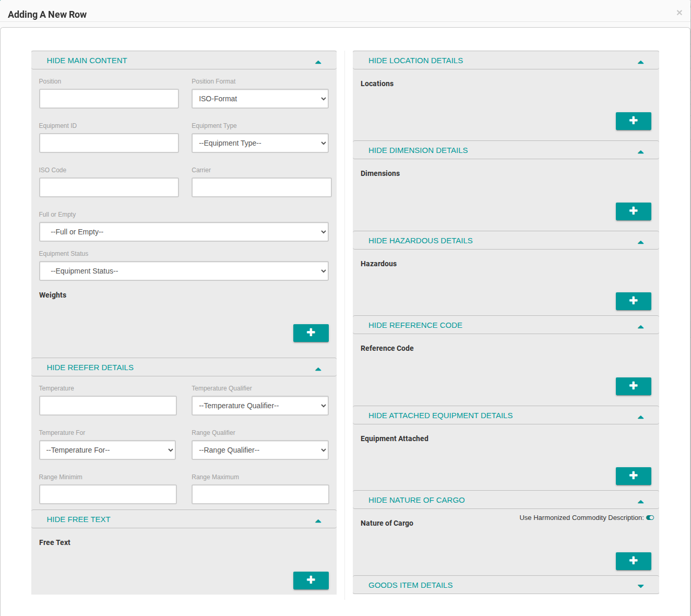Screen dimensions: 691x616
Task: Click the Temperature input field
Action: tap(108, 406)
